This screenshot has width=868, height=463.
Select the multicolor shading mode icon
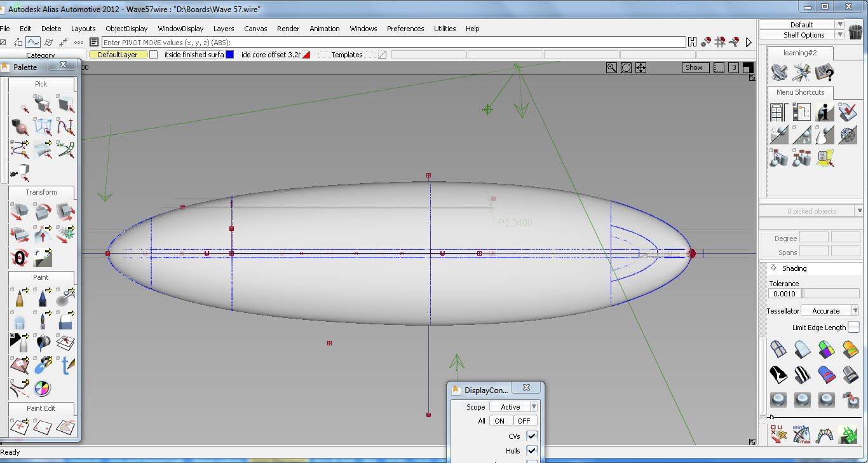[x=826, y=349]
